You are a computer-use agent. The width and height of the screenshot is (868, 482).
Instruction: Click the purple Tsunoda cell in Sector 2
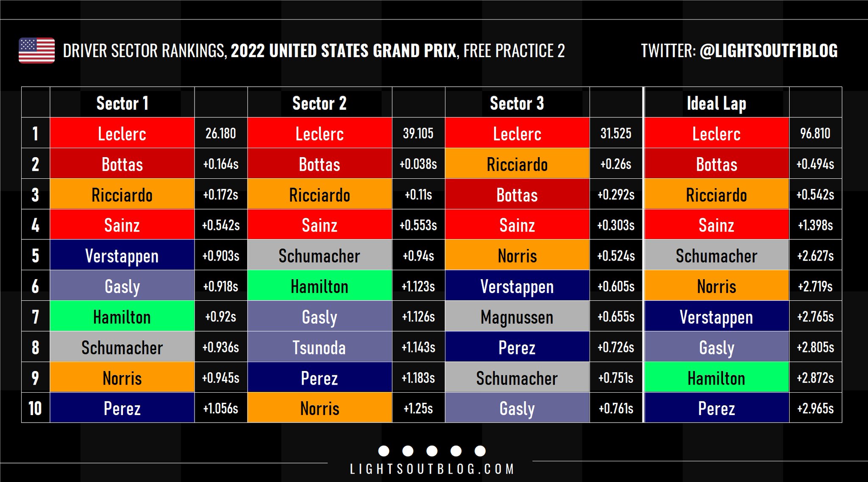(320, 347)
